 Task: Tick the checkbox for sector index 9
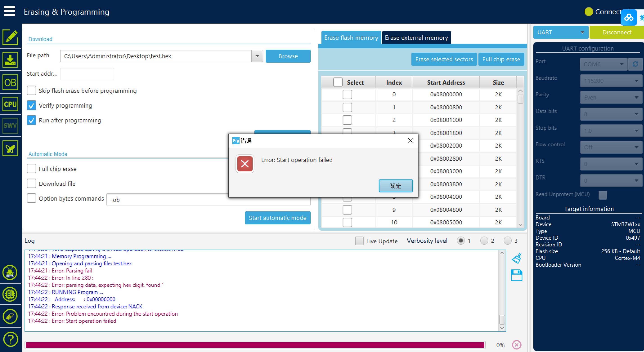tap(347, 210)
